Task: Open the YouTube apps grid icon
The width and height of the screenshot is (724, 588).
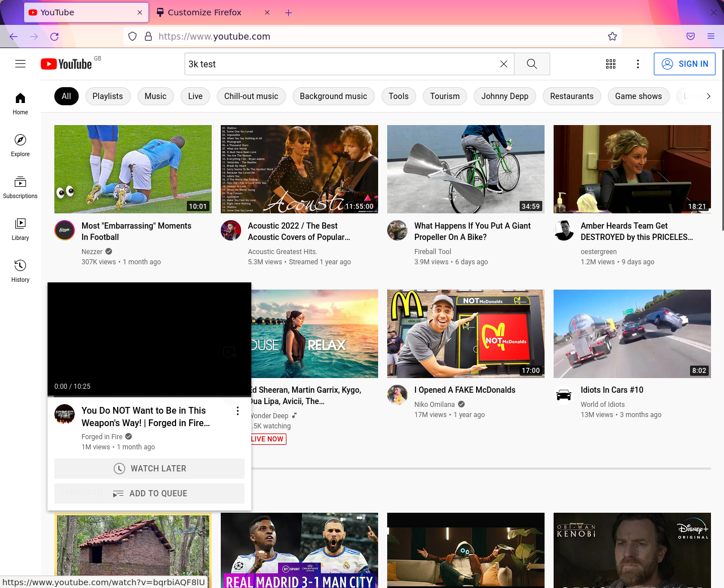Action: click(611, 64)
